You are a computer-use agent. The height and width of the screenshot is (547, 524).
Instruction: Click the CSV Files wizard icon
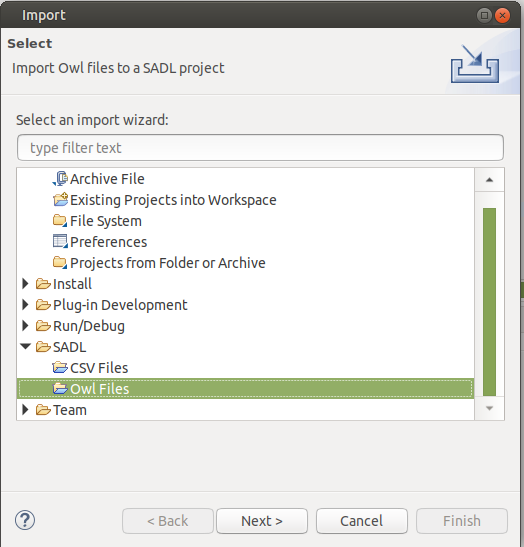pos(60,368)
